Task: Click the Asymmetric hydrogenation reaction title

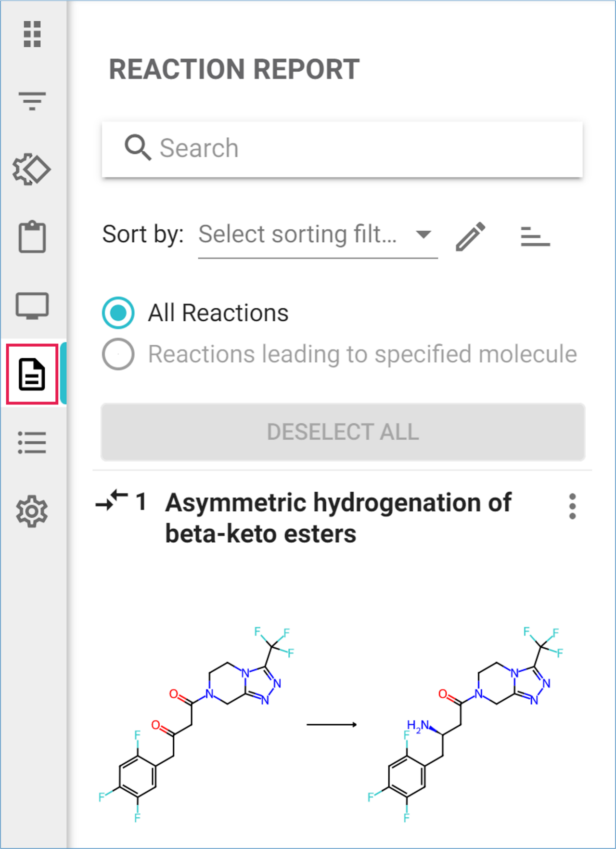Action: 338,518
